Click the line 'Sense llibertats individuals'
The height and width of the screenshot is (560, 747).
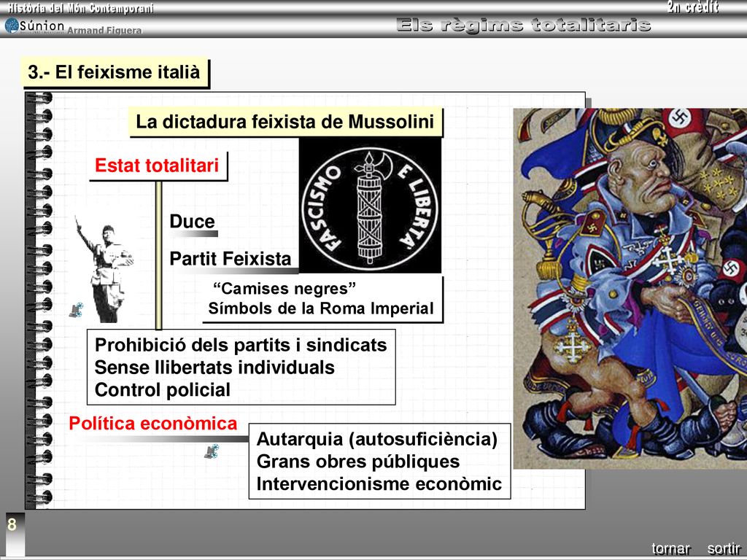pos(214,367)
